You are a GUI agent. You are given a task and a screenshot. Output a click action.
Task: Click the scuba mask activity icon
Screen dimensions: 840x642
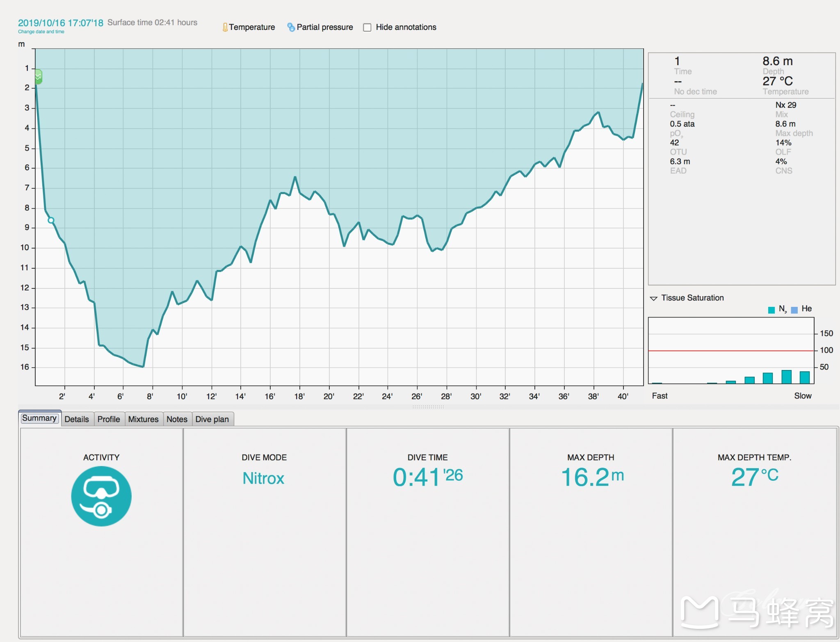tap(101, 496)
